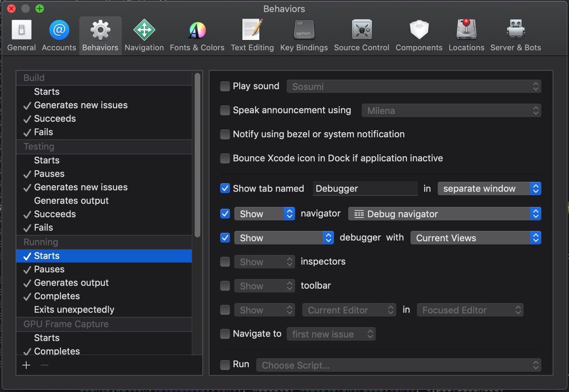Select GPU Frame Capture Starts behavior
This screenshot has width=569, height=392.
[104, 338]
